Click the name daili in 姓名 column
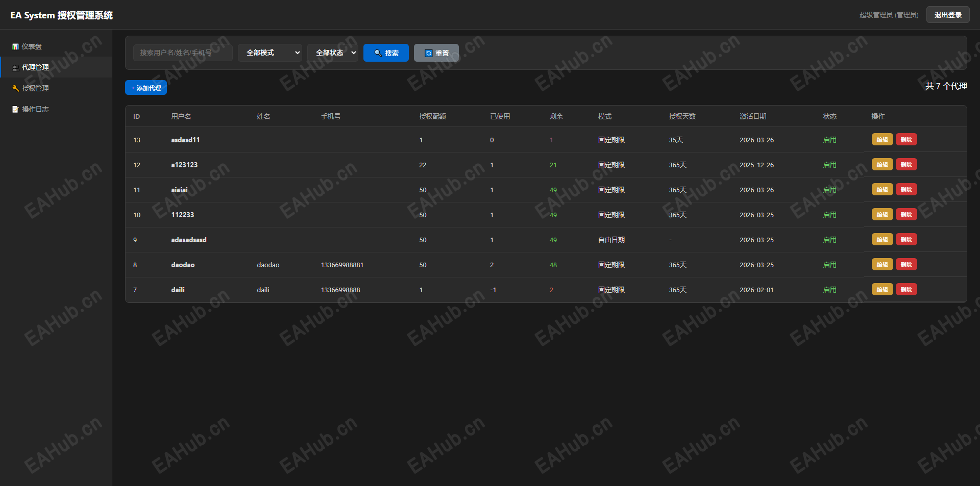 263,290
